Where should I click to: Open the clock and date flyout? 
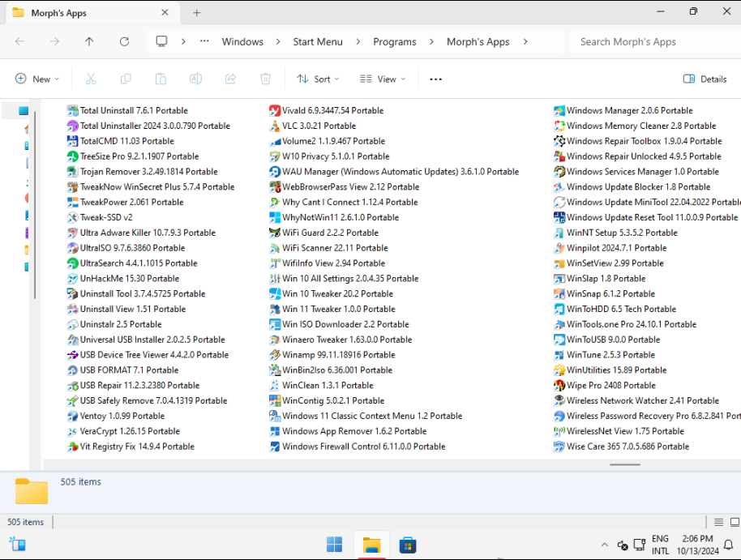(x=697, y=545)
